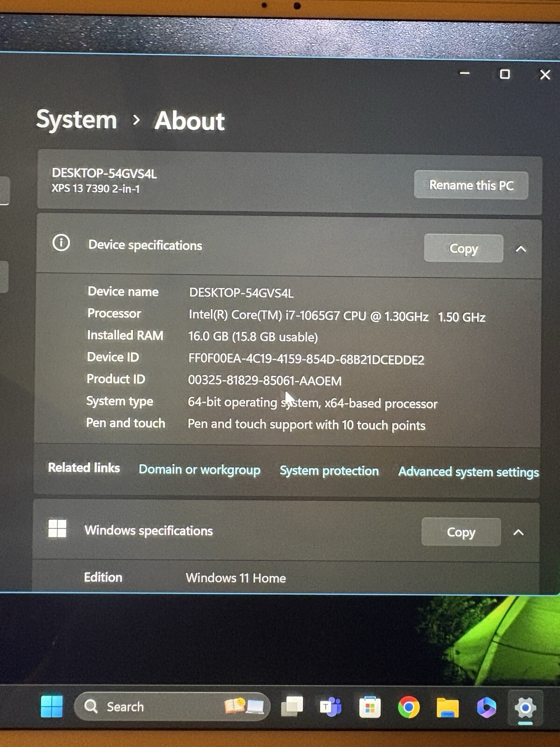
Task: Open Microsoft Store from the taskbar
Action: [x=370, y=707]
